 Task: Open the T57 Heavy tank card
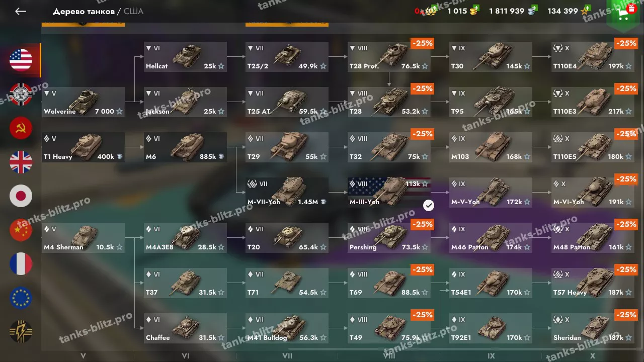593,283
